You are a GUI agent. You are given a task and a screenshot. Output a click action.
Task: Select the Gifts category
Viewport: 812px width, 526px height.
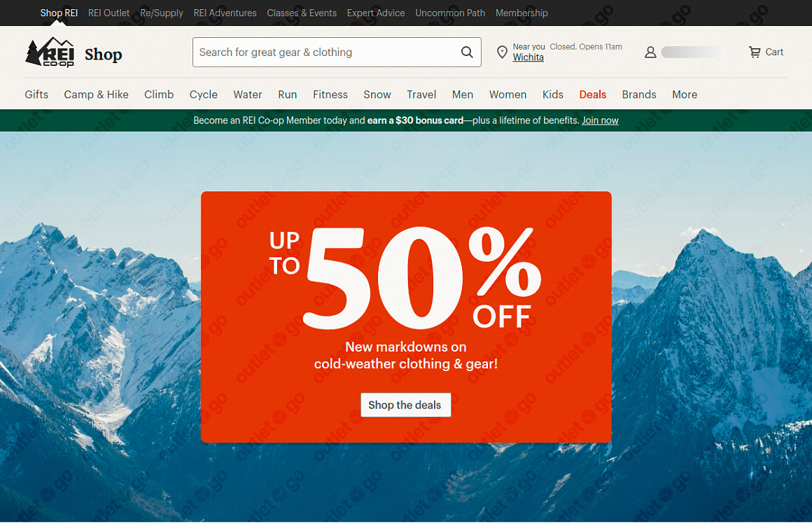pos(36,95)
